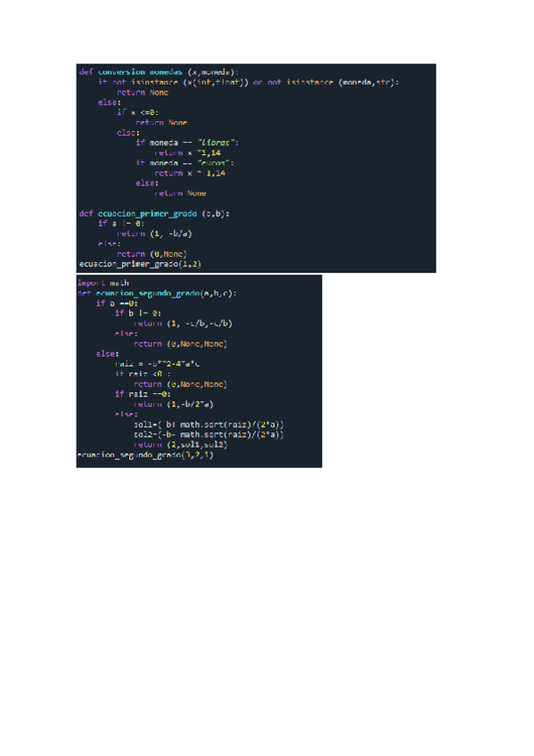
Task: Click the def ecuacion_segundo_grado(a,b,c) line
Action: point(157,293)
